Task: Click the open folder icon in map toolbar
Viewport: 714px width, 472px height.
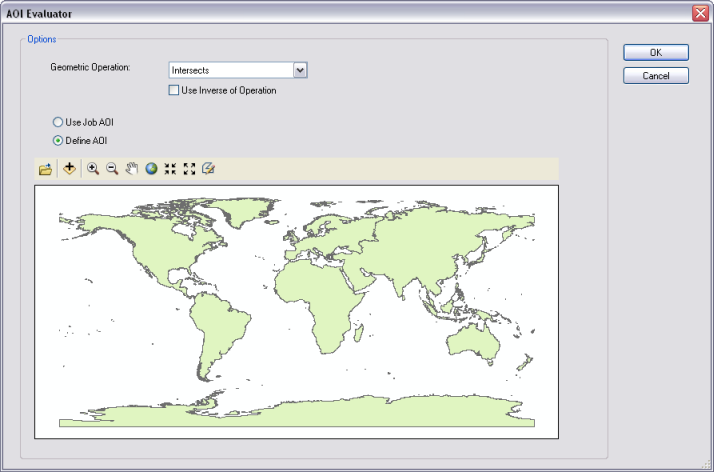Action: coord(45,169)
